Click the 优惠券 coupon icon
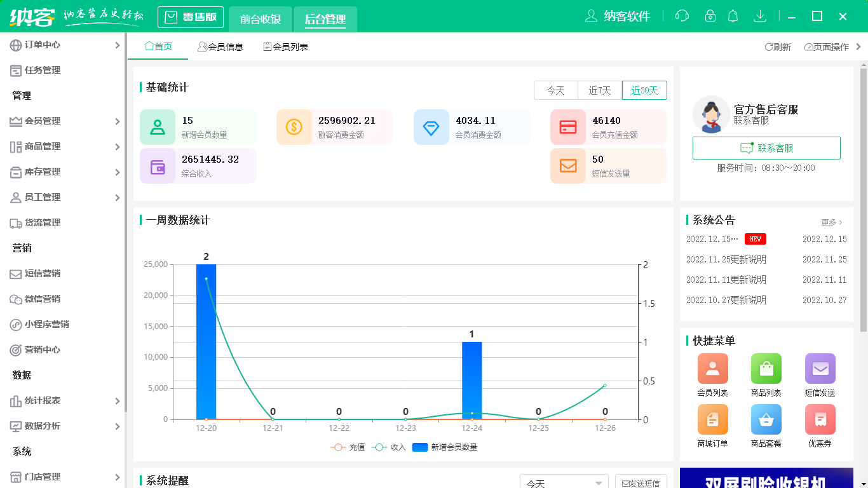Viewport: 868px width, 488px height. coord(820,420)
